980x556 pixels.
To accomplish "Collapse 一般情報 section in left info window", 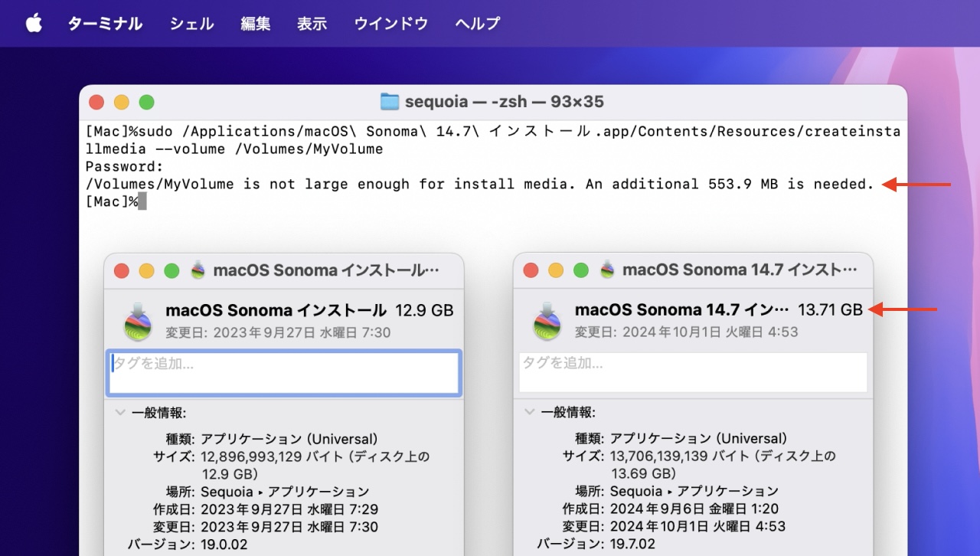I will pos(120,412).
